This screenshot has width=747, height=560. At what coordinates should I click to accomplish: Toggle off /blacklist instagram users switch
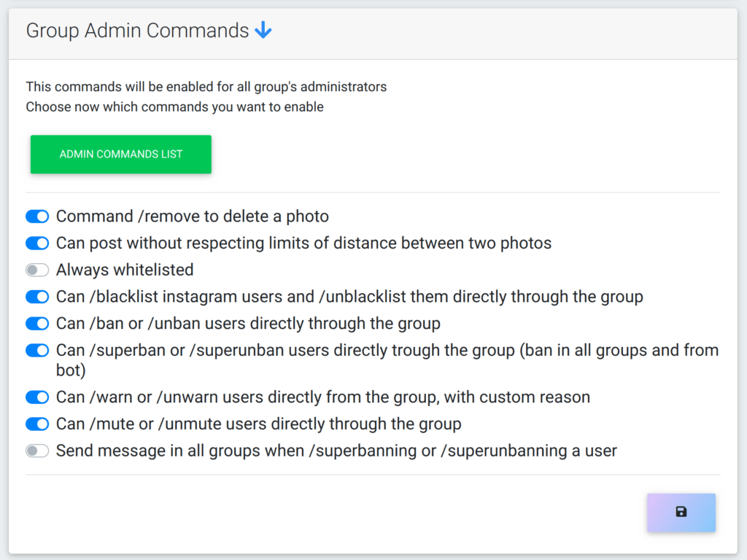pos(37,297)
